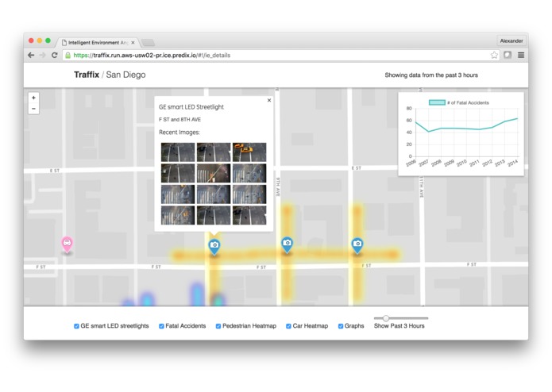This screenshot has width=552, height=392.
Task: Click the browser back arrow
Action: coord(31,56)
